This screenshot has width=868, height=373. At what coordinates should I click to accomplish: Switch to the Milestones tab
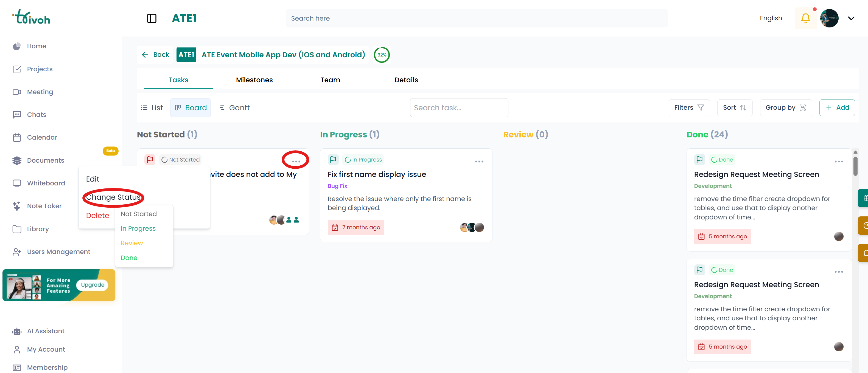(254, 80)
